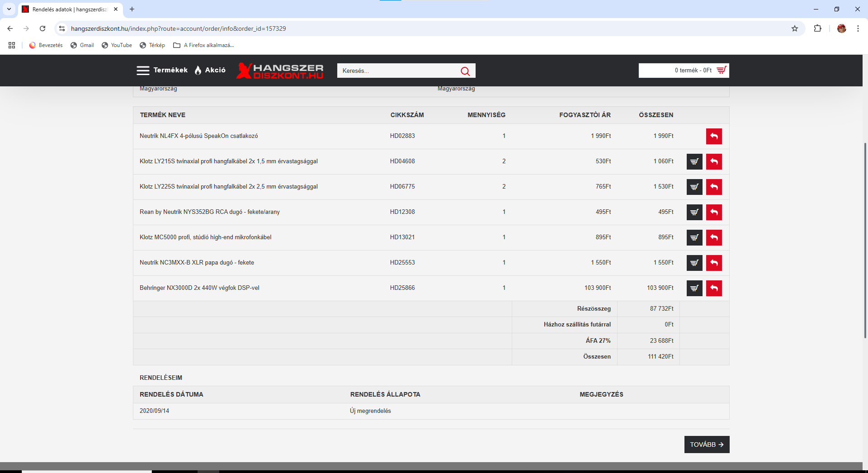Return the Klotz LY215S cable item
Image resolution: width=868 pixels, height=473 pixels.
714,161
